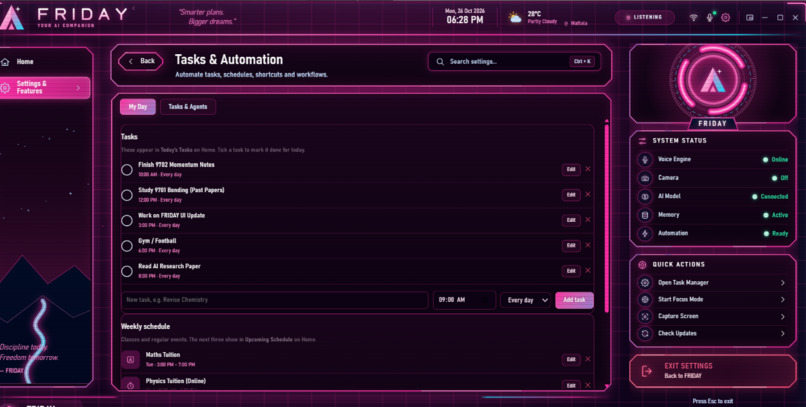Switch to the My Day tab
Screen dimensions: 806x407
pos(138,107)
